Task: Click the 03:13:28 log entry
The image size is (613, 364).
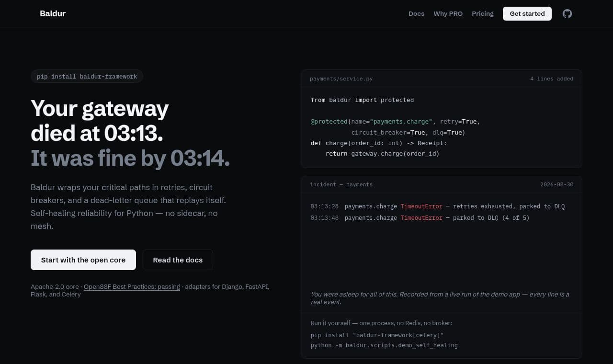Action: coord(438,206)
